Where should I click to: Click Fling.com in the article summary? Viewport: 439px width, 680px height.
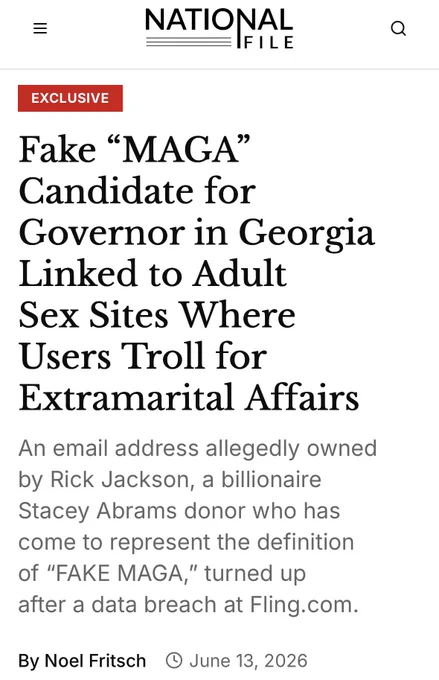304,605
